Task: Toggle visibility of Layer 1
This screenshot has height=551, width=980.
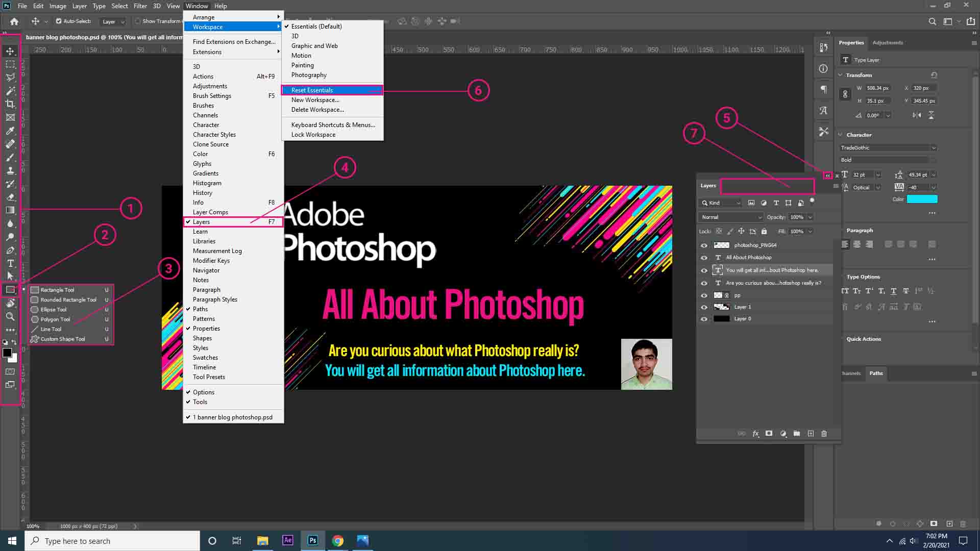Action: click(704, 307)
